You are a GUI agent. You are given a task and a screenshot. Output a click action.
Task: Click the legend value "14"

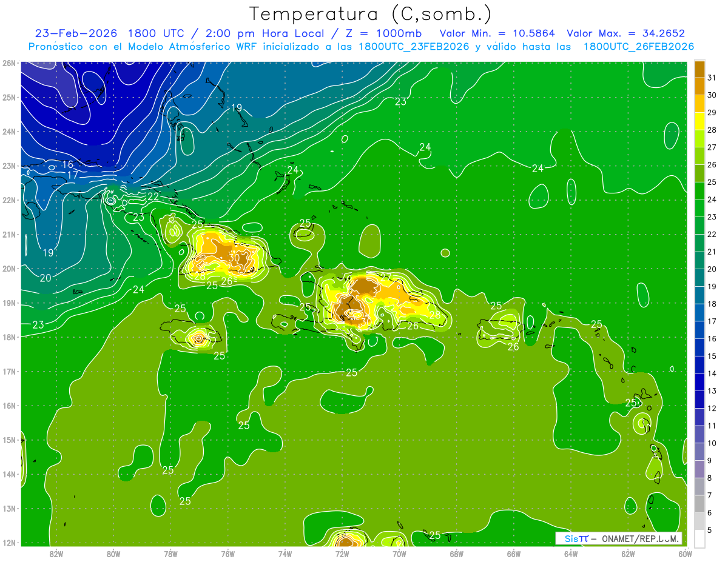pyautogui.click(x=712, y=373)
